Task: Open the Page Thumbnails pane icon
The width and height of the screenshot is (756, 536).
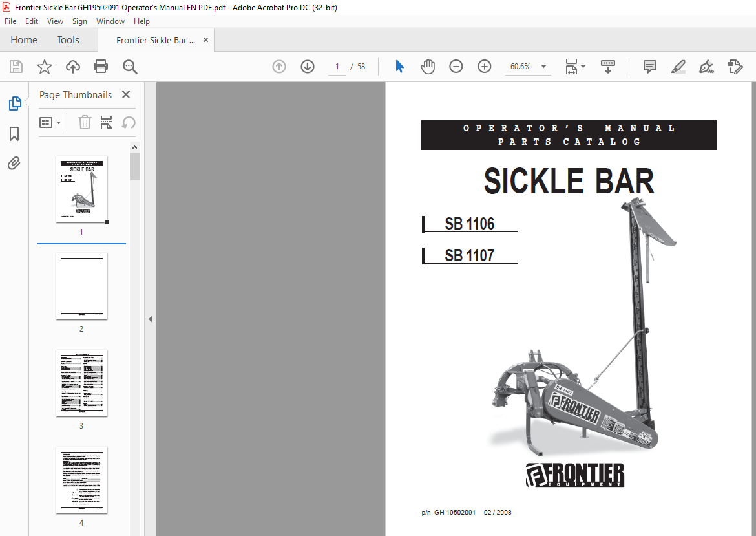Action: coord(14,103)
